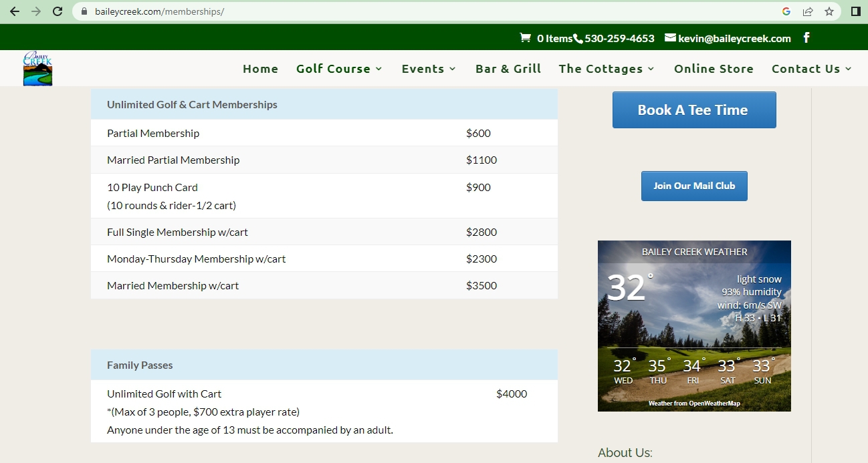Image resolution: width=868 pixels, height=463 pixels.
Task: Click the address bar URL field
Action: tap(428, 11)
